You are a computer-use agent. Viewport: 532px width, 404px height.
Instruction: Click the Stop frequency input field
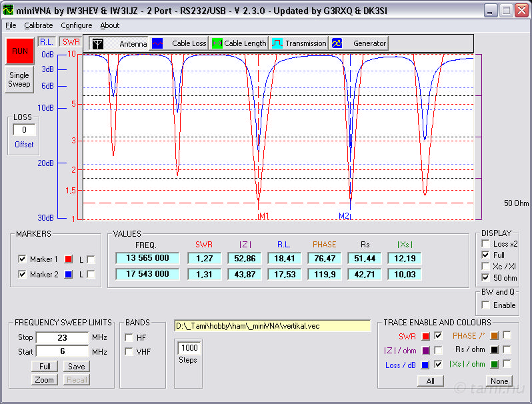[62, 338]
